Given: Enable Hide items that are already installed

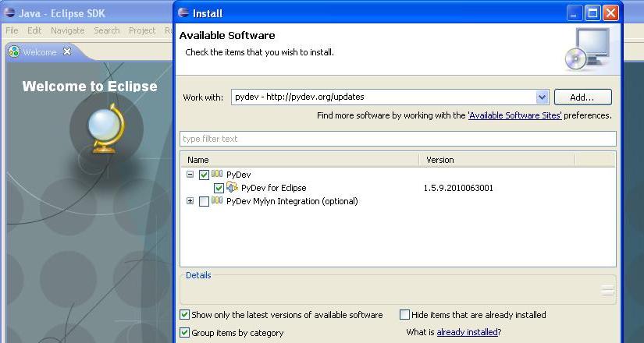Looking at the screenshot, I should click(x=404, y=315).
